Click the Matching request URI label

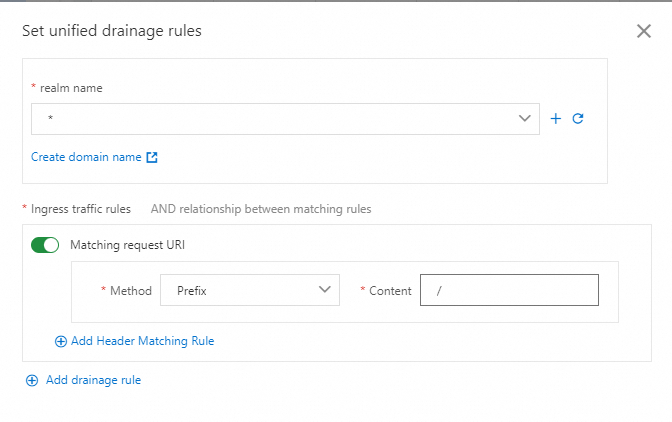pyautogui.click(x=127, y=245)
